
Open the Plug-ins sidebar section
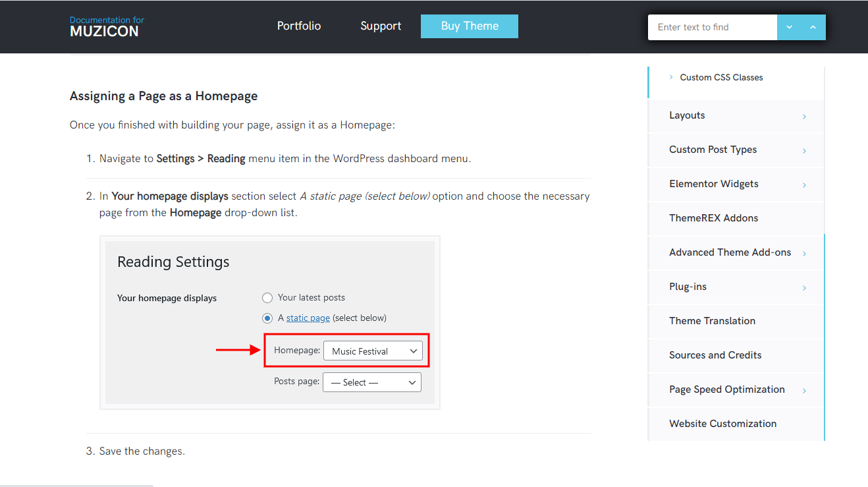tap(688, 287)
